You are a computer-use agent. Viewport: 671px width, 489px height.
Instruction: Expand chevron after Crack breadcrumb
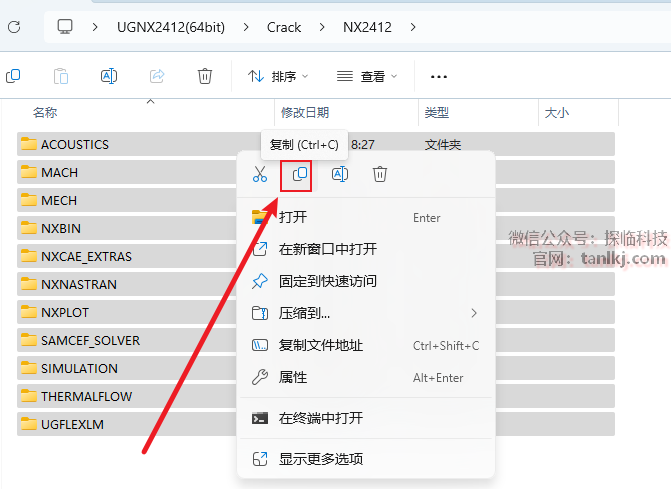tap(322, 27)
